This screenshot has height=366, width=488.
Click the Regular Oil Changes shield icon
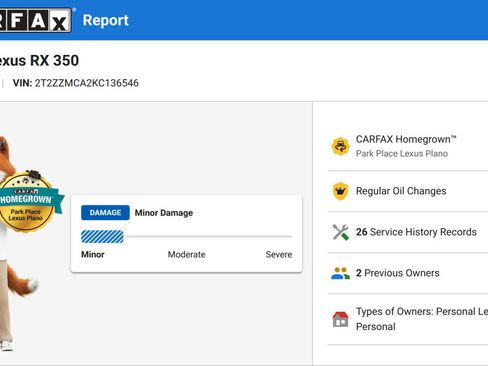coord(340,191)
